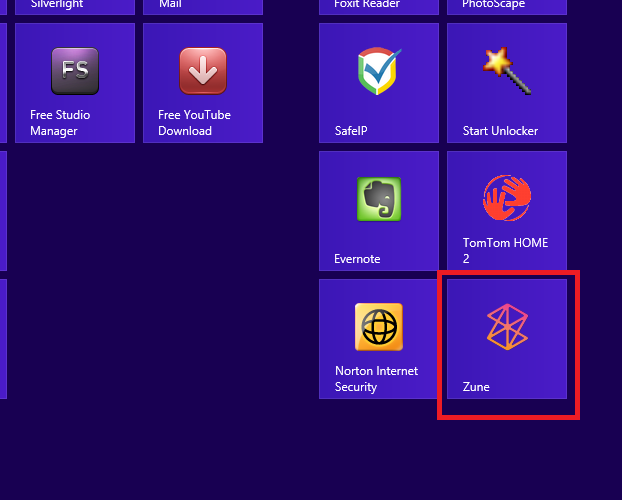This screenshot has height=500, width=622.
Task: Click the 'Evernote' tile label
Action: click(x=357, y=259)
